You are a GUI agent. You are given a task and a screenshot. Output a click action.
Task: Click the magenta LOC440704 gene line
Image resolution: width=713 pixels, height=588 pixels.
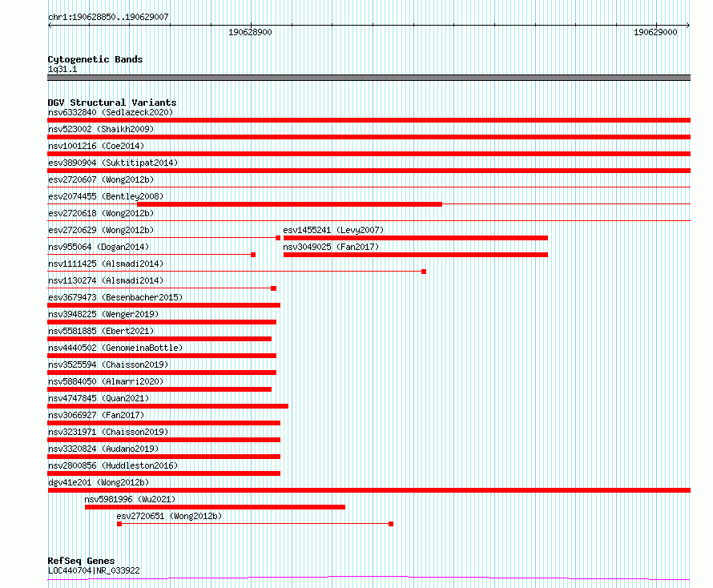[369, 578]
